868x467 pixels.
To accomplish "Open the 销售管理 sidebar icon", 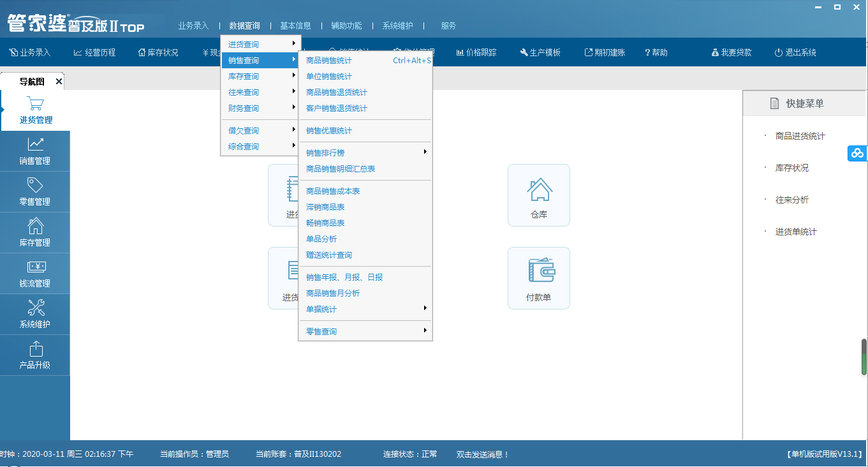I will coord(35,145).
